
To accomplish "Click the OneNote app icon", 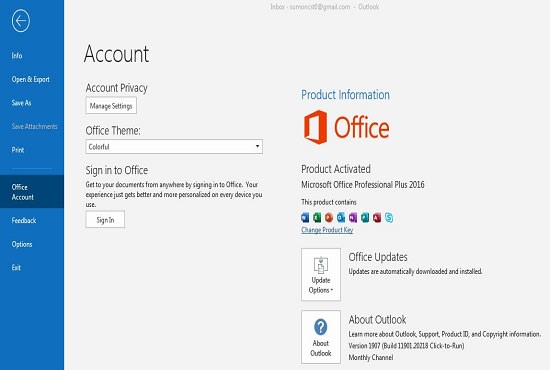I will pos(353,218).
